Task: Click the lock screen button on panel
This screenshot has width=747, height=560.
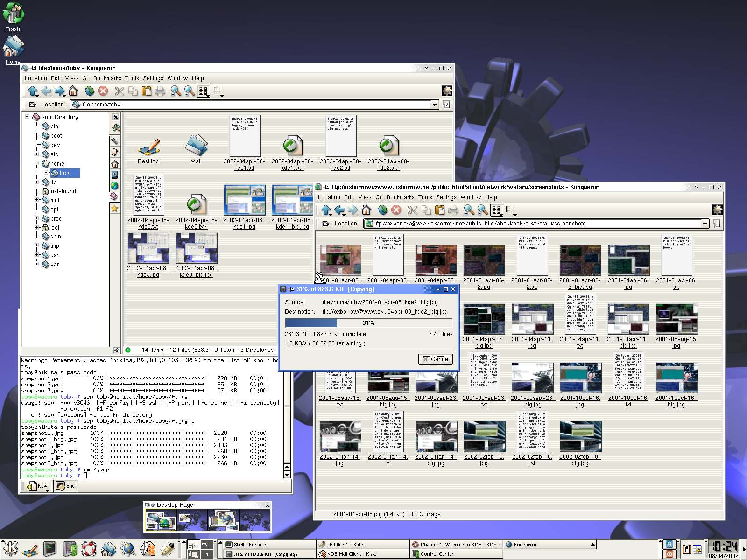Action: [669, 545]
